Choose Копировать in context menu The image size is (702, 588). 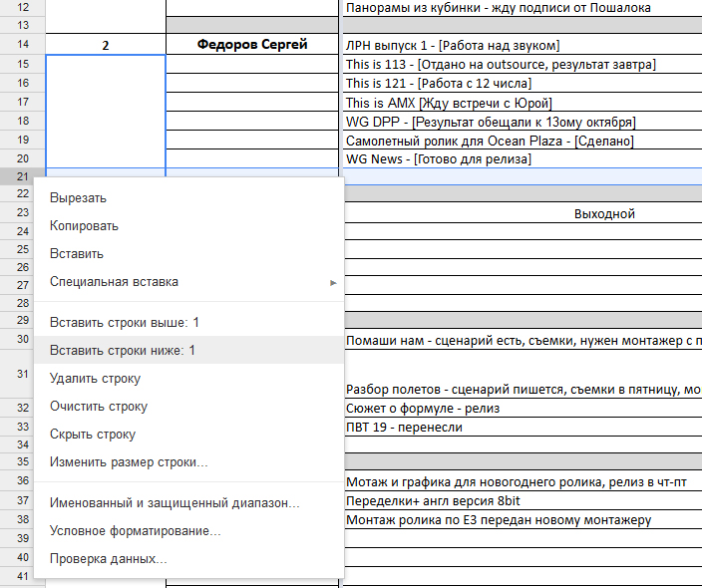pos(188,225)
